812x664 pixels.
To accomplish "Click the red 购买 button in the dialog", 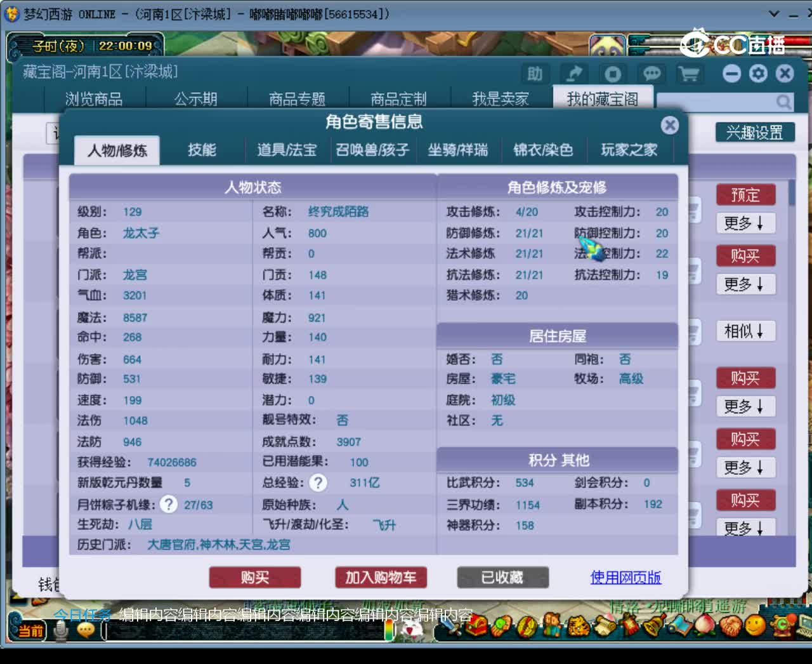I will click(x=255, y=578).
